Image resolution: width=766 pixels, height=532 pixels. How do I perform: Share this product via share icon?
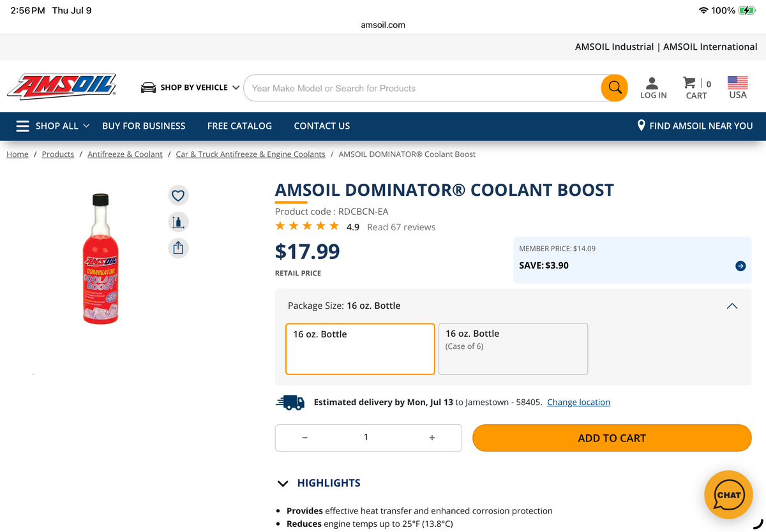178,248
